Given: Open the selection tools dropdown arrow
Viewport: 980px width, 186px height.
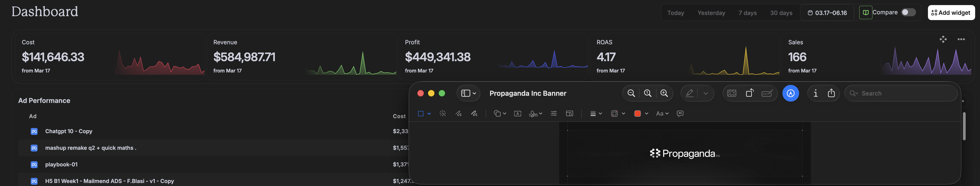Looking at the screenshot, I should pos(429,114).
